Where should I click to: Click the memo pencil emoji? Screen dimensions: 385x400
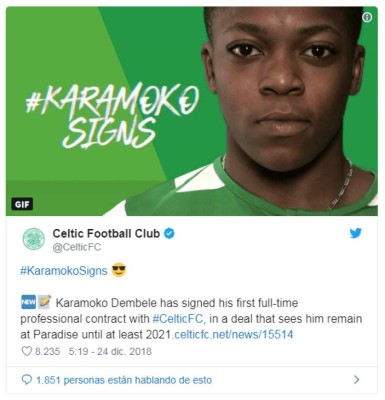tap(44, 302)
